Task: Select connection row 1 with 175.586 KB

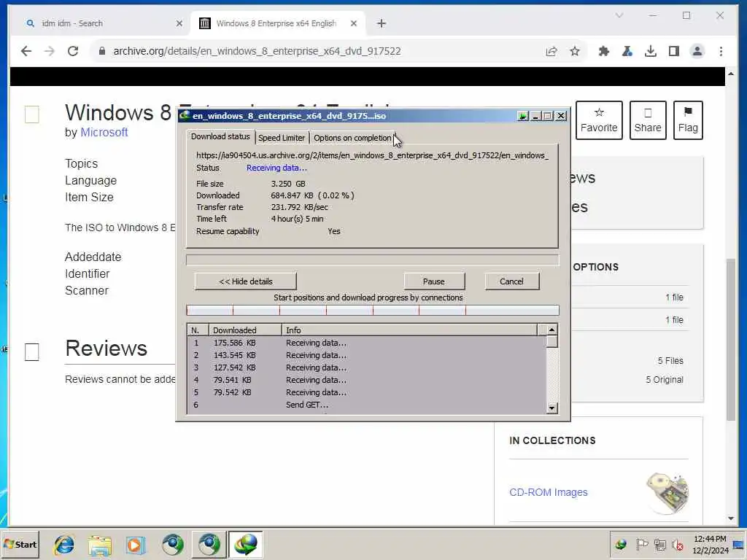Action: 367,343
